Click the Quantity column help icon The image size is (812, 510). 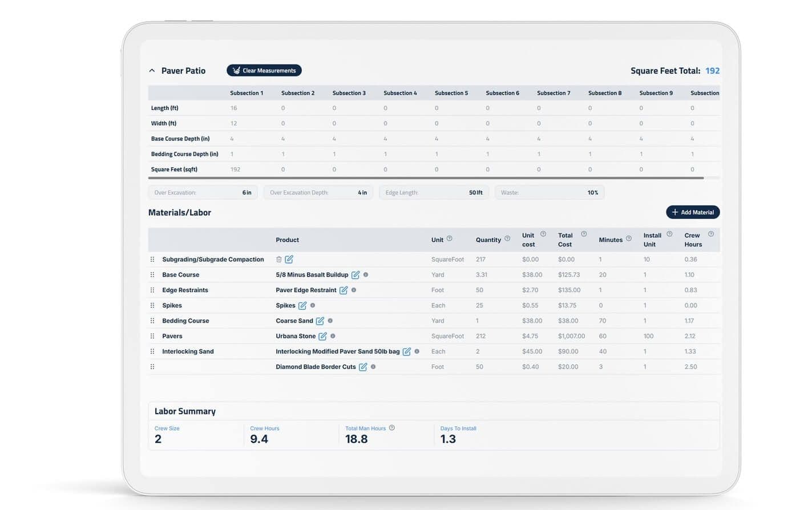pos(507,239)
